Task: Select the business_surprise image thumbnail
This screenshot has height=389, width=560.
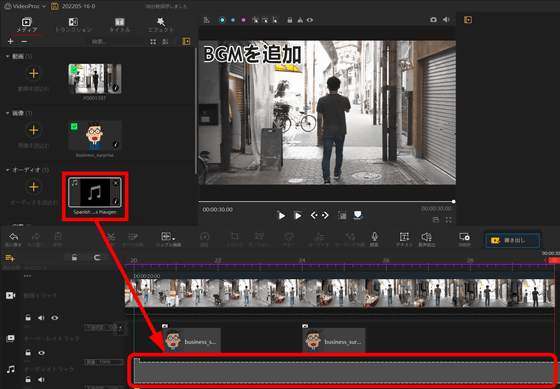Action: click(95, 136)
